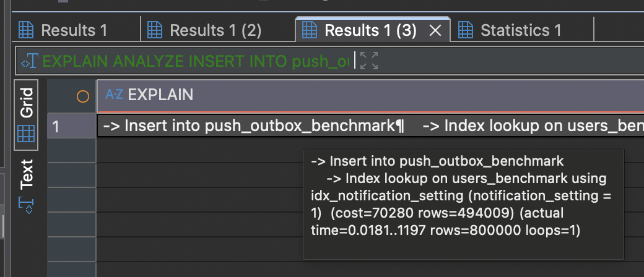Screen dimensions: 644x277
Task: Click the grid icon on Results 1 tab
Action: [25, 30]
